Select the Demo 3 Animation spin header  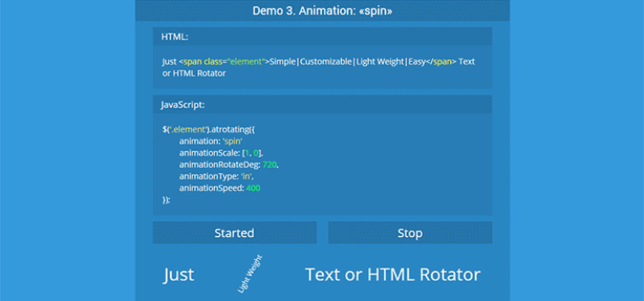pos(322,11)
